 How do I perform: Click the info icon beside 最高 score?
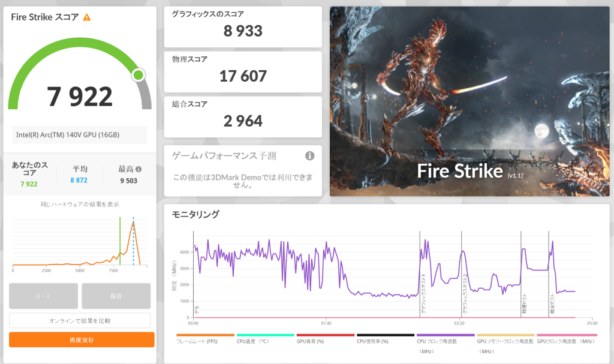[x=139, y=170]
